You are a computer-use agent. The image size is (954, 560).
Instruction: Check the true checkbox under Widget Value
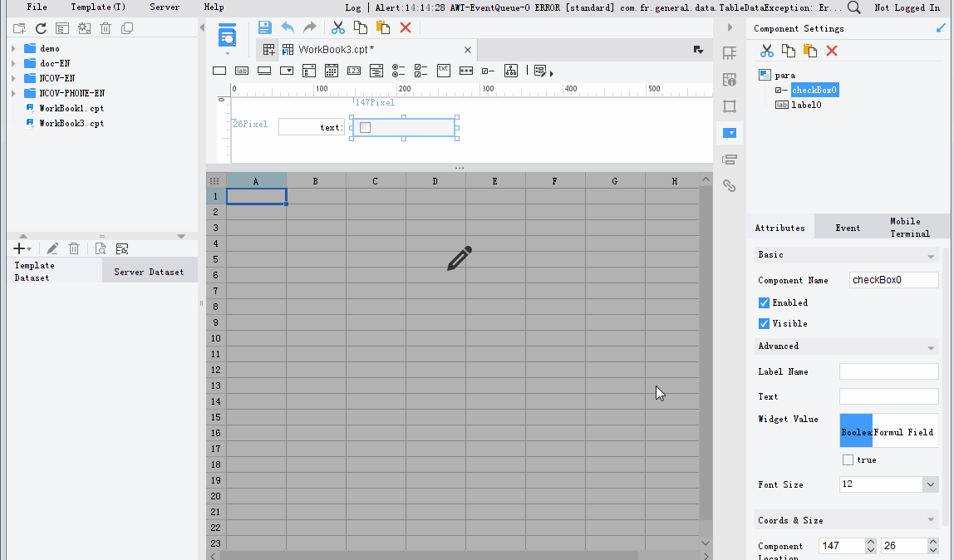(x=848, y=459)
